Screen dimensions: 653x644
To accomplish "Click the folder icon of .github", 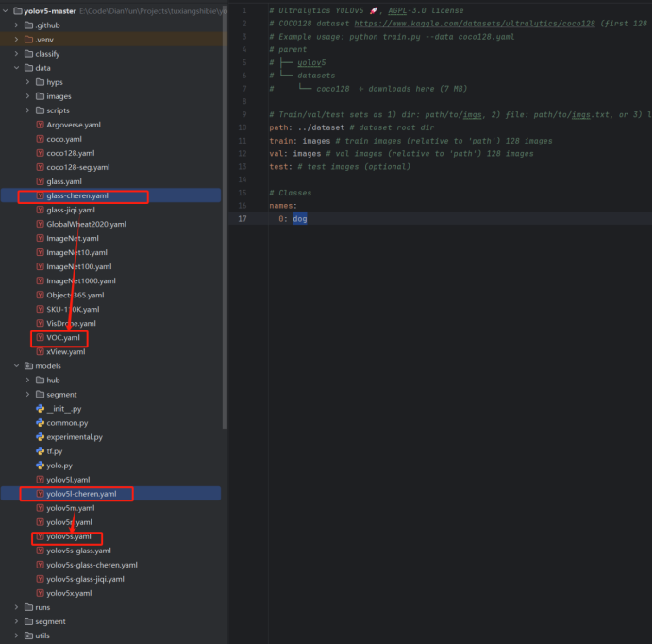I will (26, 25).
